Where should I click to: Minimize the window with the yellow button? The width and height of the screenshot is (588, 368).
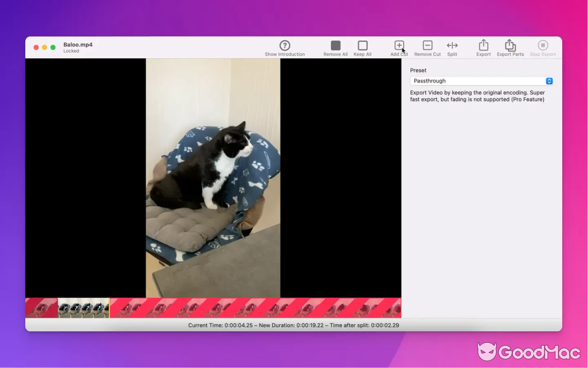click(45, 47)
